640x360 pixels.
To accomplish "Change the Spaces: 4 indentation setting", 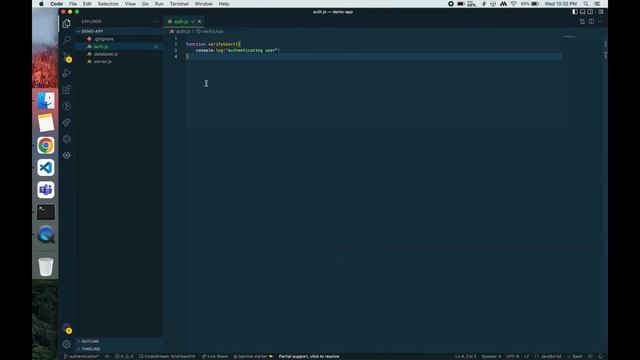I will (x=491, y=356).
